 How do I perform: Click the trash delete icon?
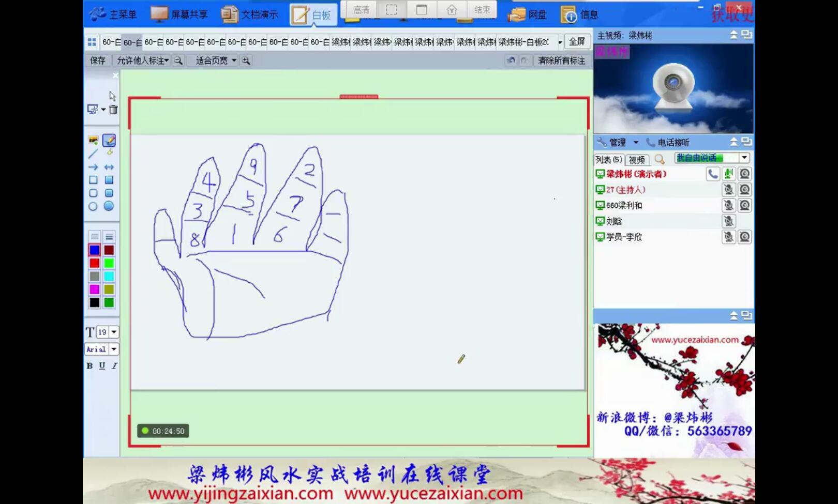113,110
